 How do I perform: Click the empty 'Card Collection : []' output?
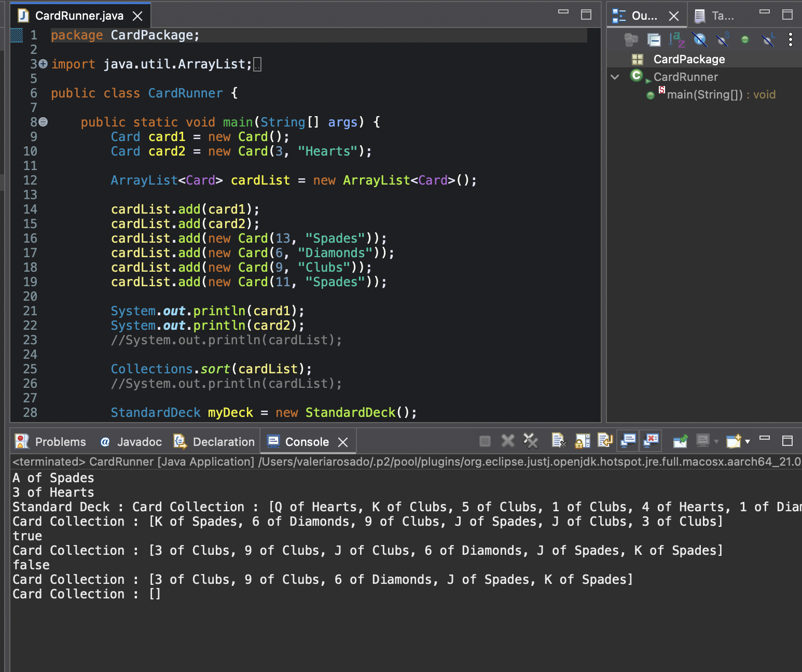click(87, 594)
